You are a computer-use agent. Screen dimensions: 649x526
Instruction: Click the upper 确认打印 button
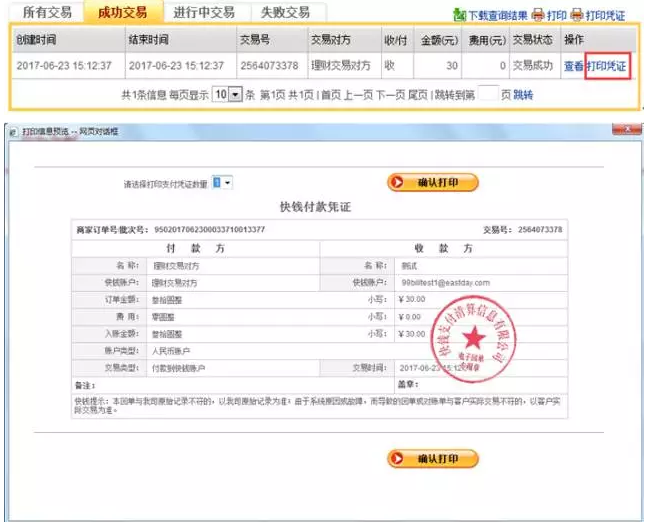(x=433, y=183)
